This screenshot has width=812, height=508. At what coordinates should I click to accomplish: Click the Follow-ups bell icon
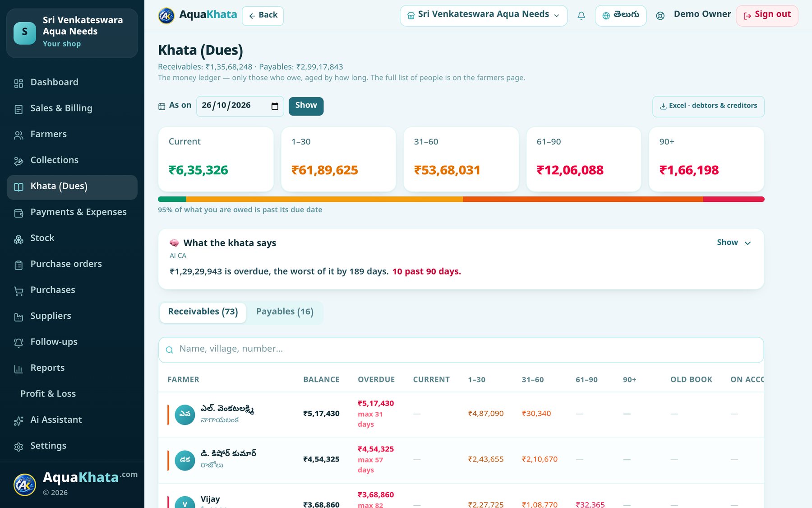click(18, 343)
